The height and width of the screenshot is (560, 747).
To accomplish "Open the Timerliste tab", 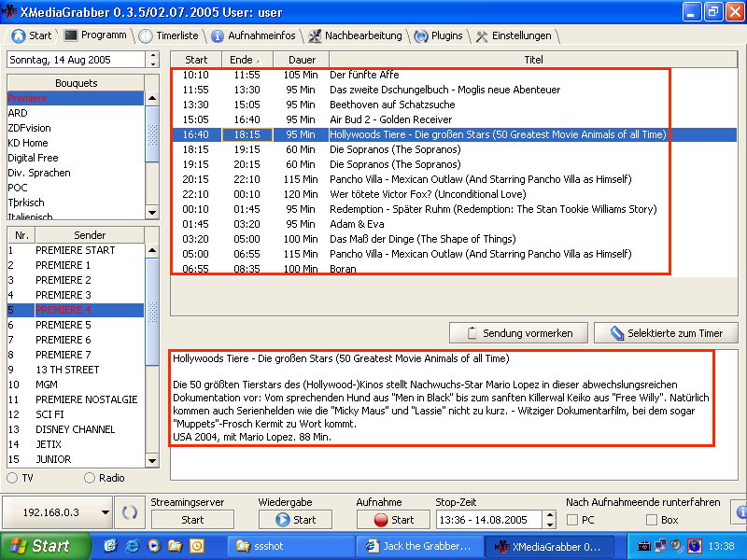I will (169, 35).
